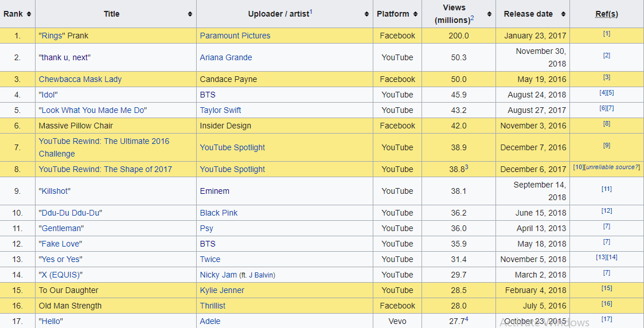The height and width of the screenshot is (328, 644).
Task: Open "thank u, next" title link
Action: pyautogui.click(x=64, y=57)
